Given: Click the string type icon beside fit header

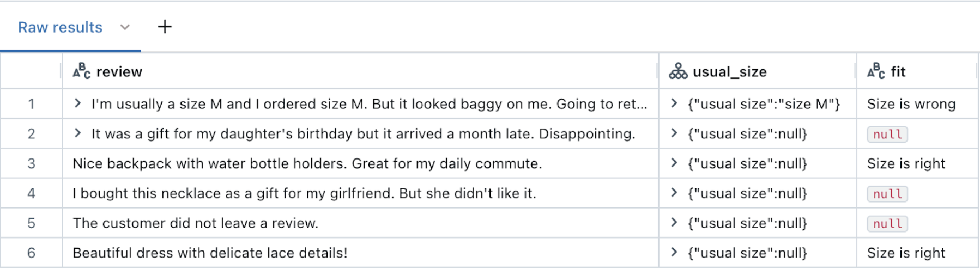Looking at the screenshot, I should (x=876, y=71).
